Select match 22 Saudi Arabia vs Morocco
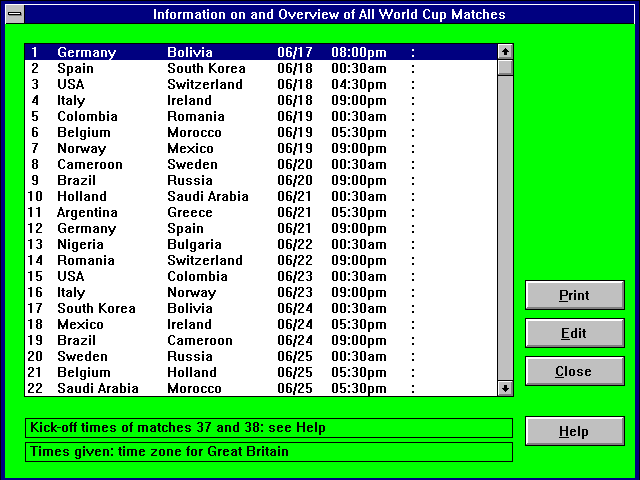 (261, 388)
